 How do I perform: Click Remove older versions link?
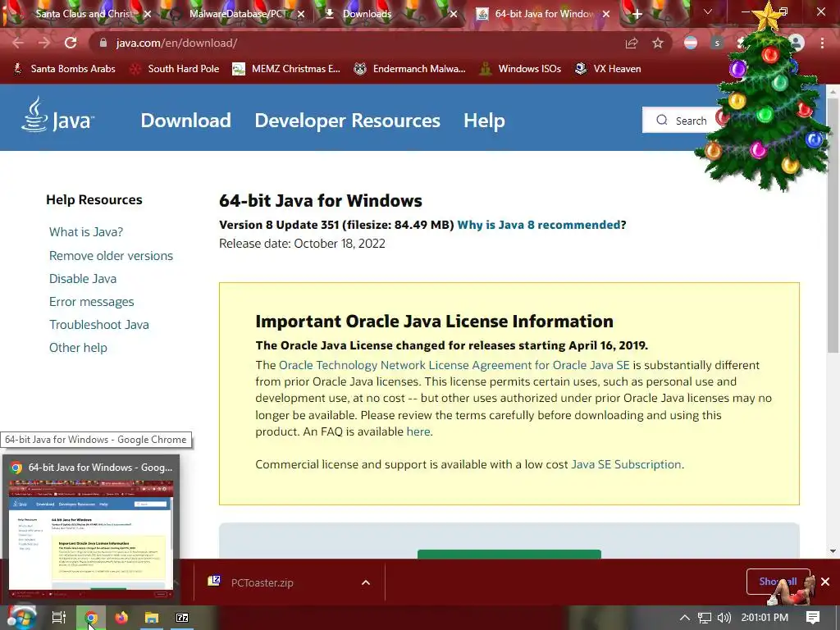tap(111, 256)
